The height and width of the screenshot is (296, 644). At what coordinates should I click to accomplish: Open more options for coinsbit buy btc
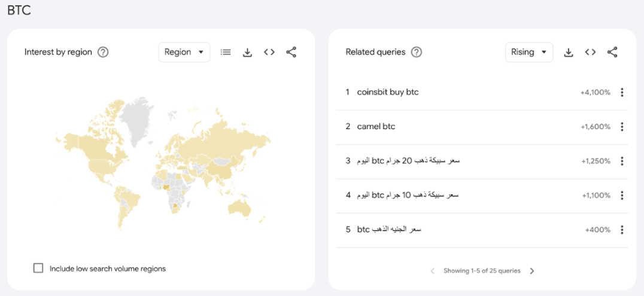[622, 92]
